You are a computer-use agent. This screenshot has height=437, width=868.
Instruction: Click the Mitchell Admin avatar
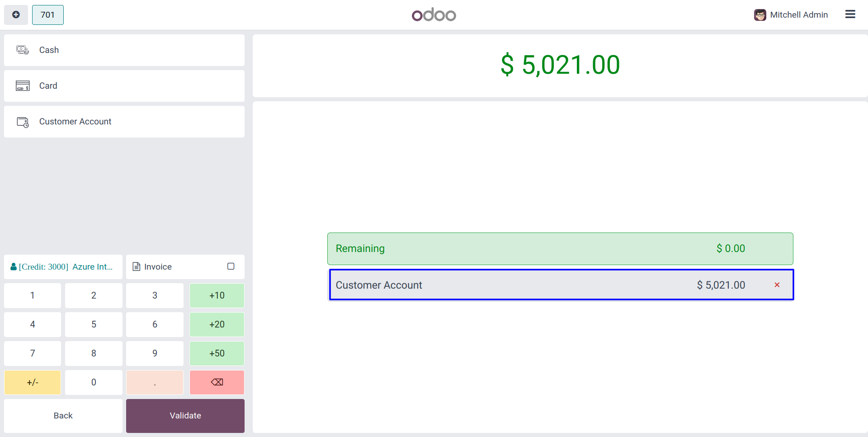tap(760, 15)
